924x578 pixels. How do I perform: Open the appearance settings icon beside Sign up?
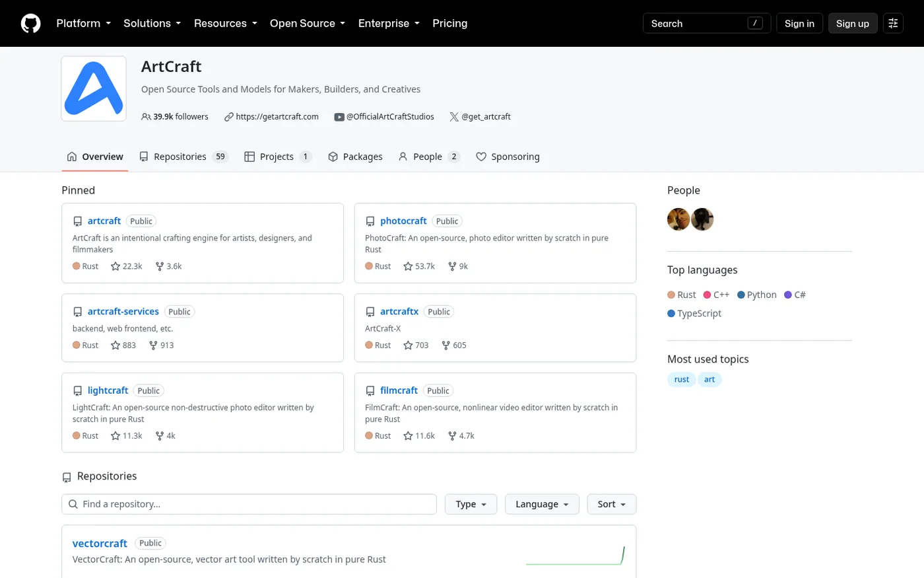coord(893,23)
